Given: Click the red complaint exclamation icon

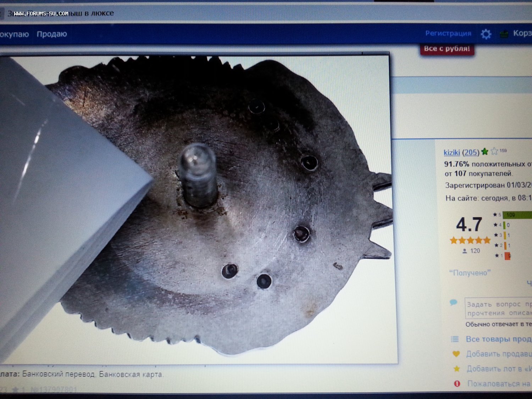Looking at the screenshot, I should 457,383.
